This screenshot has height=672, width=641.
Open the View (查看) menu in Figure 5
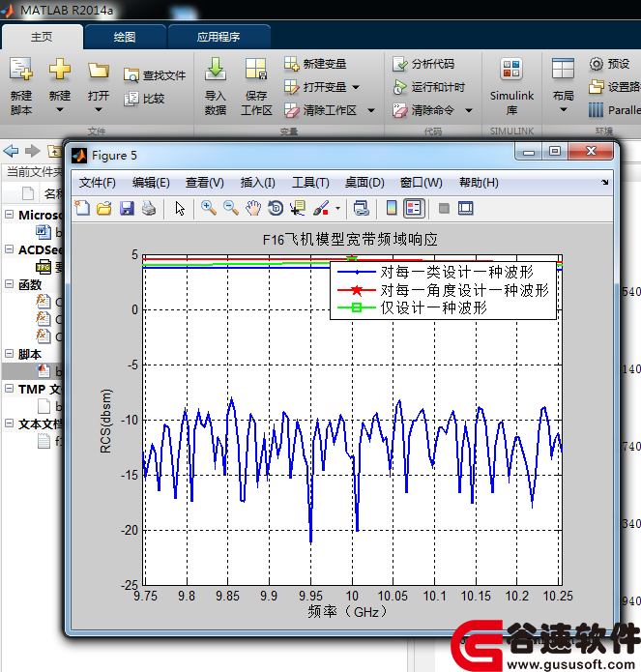click(204, 183)
